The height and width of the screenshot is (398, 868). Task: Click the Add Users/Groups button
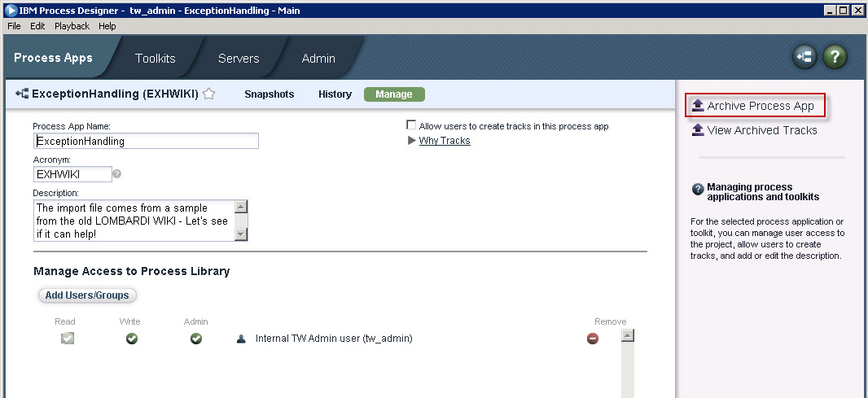88,295
